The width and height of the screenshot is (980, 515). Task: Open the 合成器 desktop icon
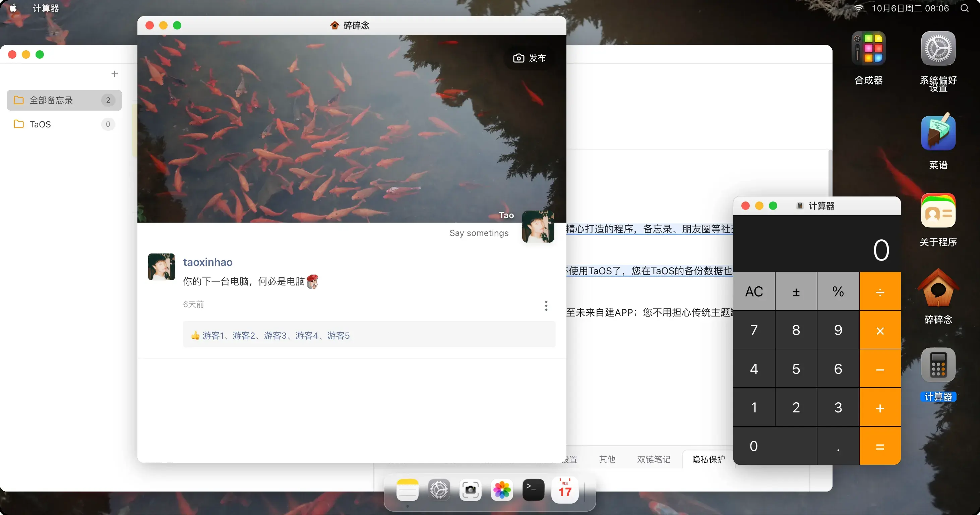pos(868,48)
